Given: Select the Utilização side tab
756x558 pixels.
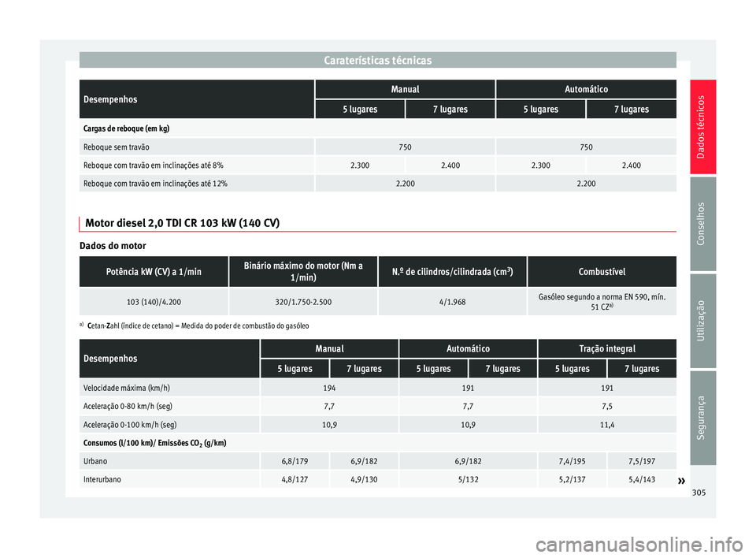Looking at the screenshot, I should tap(702, 321).
